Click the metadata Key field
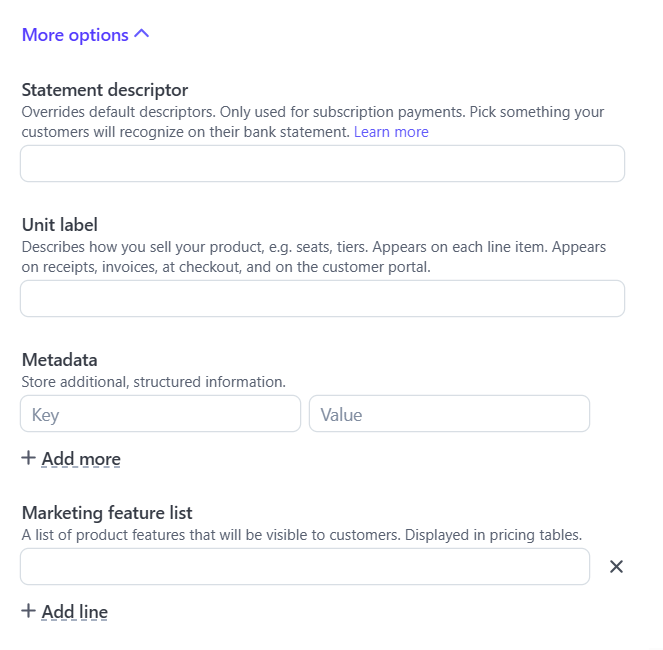 coord(160,414)
